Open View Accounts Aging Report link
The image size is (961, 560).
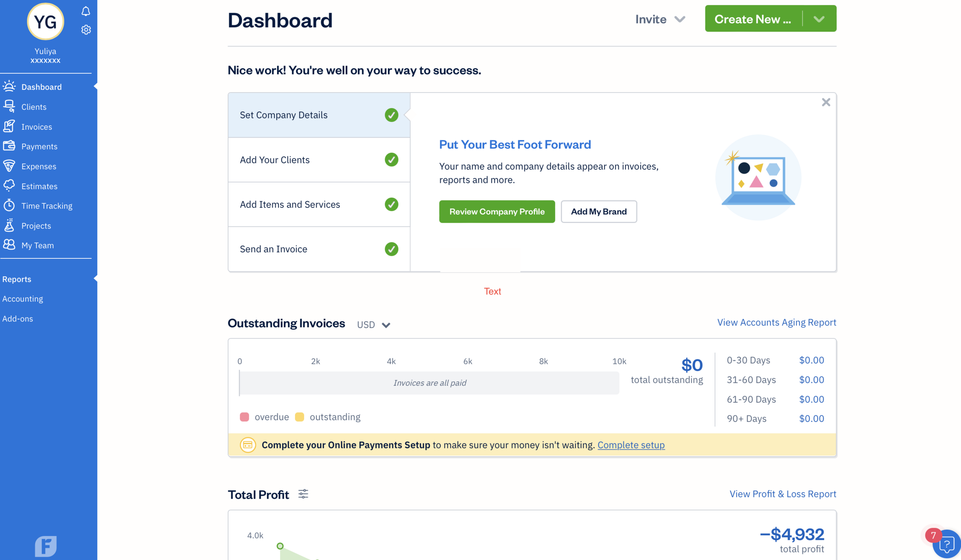(776, 322)
